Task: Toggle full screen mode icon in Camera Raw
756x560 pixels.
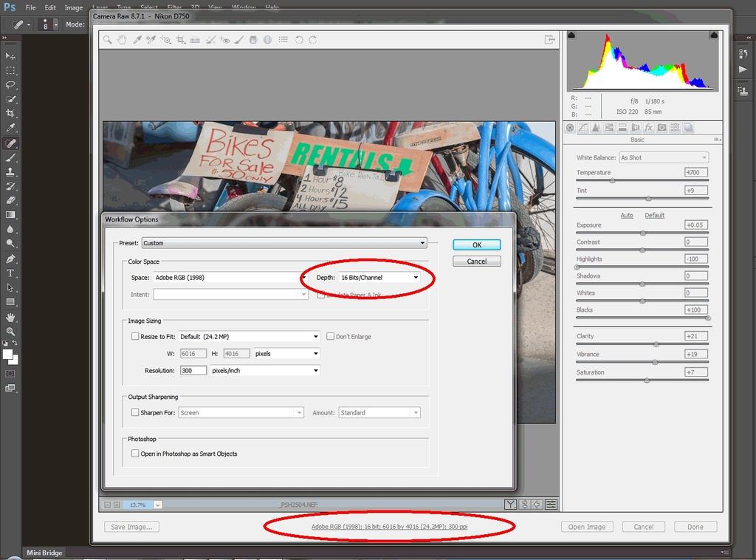Action: tap(549, 40)
